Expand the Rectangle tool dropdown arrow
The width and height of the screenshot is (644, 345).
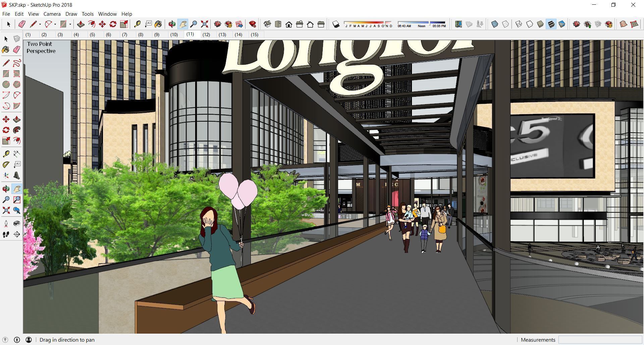(x=70, y=24)
